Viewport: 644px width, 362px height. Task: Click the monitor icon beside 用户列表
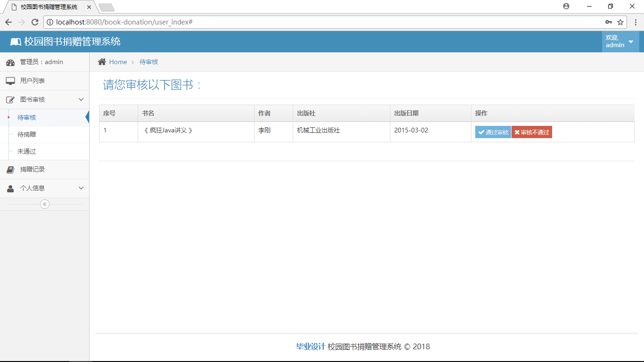[10, 81]
